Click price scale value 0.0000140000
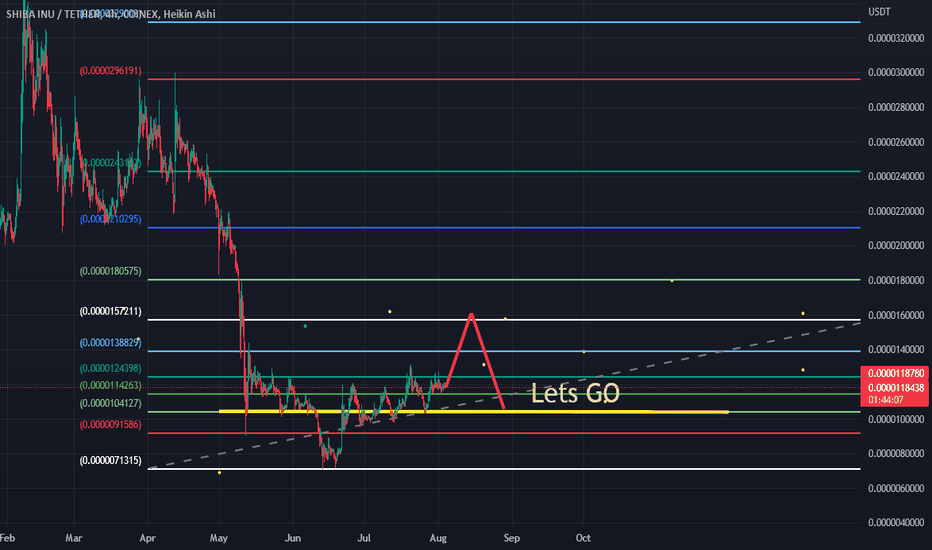932x550 pixels. tap(896, 350)
